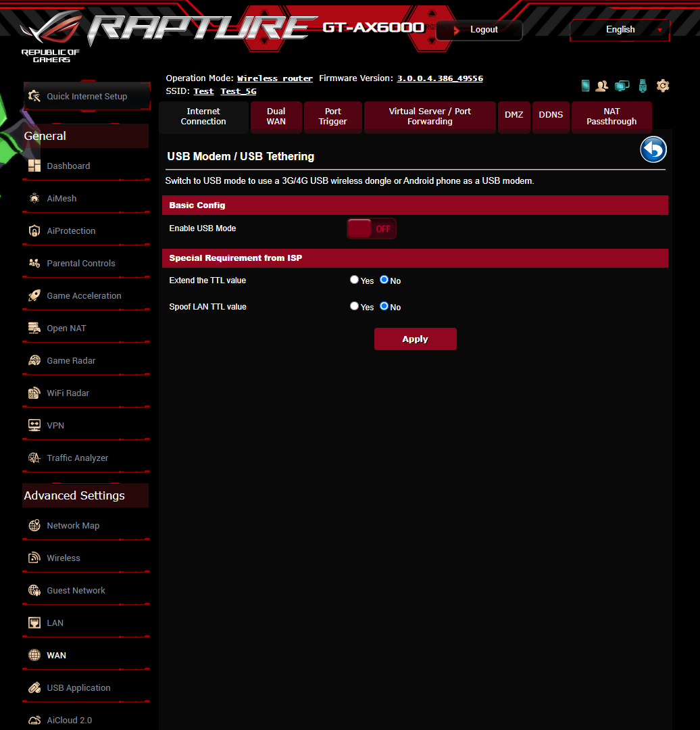This screenshot has height=730, width=700.
Task: Click the Test SSID link
Action: point(203,91)
